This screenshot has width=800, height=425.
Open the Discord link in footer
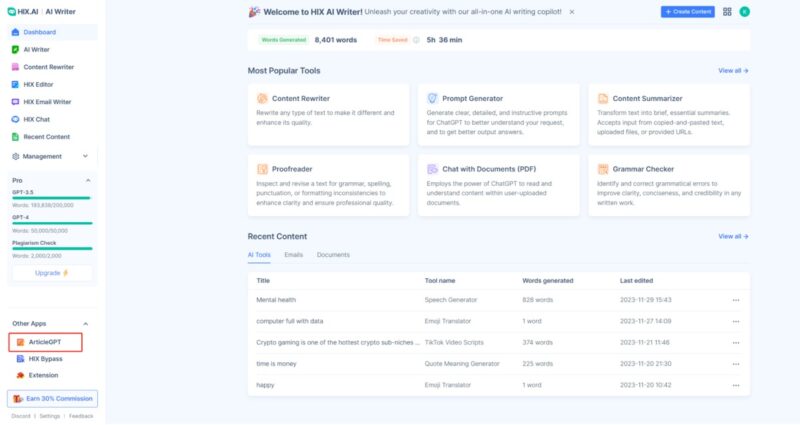click(21, 416)
